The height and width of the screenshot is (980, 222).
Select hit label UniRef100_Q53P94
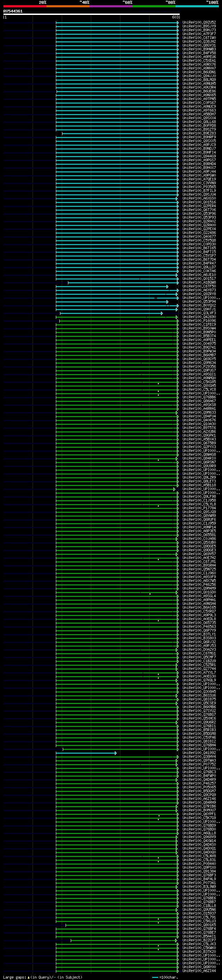click(x=199, y=302)
